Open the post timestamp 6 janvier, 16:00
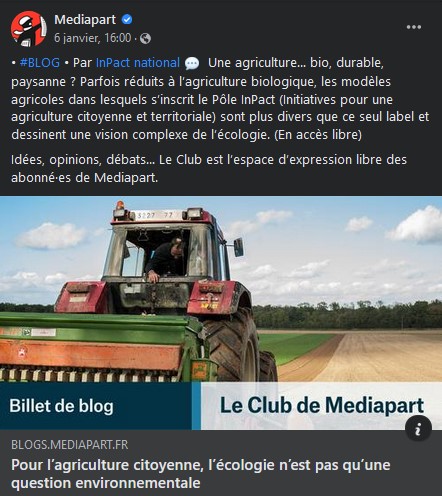Viewport: 442px width, 496px height. 93,38
